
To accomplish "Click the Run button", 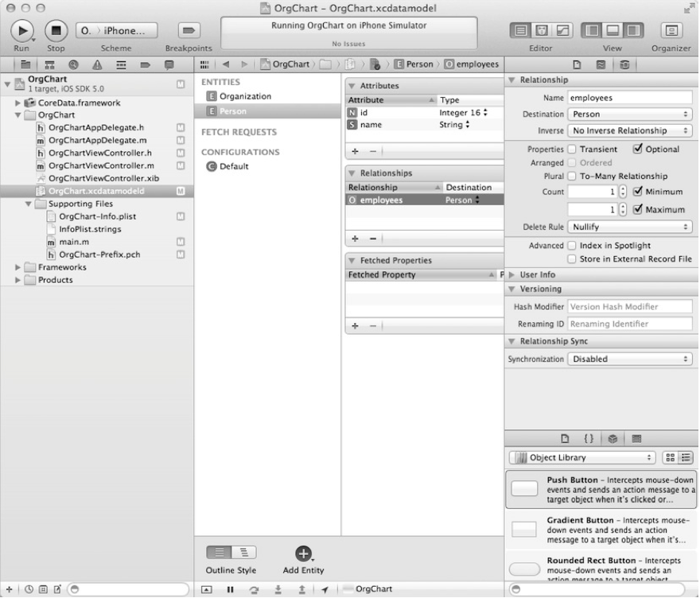I will (x=21, y=31).
